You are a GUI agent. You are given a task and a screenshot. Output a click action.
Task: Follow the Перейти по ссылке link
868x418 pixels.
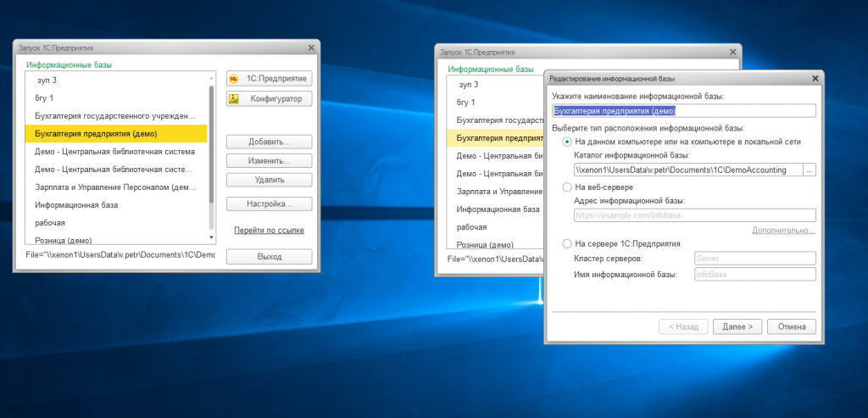click(269, 230)
